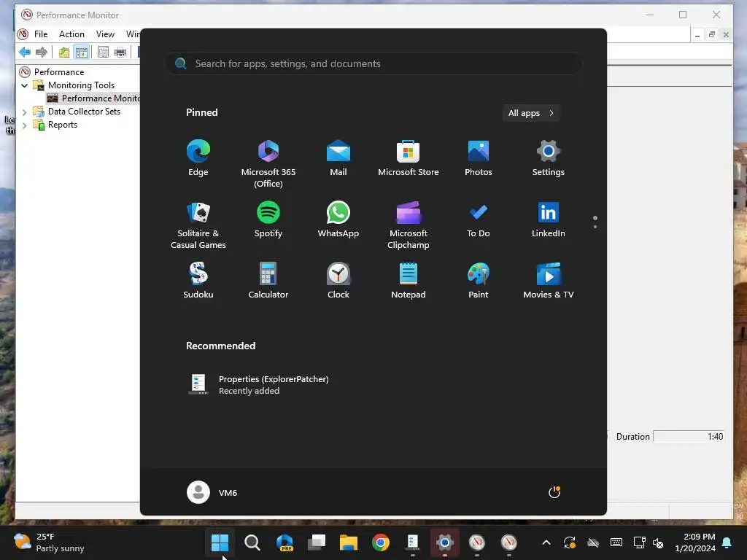747x560 pixels.
Task: Launch Microsoft Clipchamp
Action: [409, 225]
